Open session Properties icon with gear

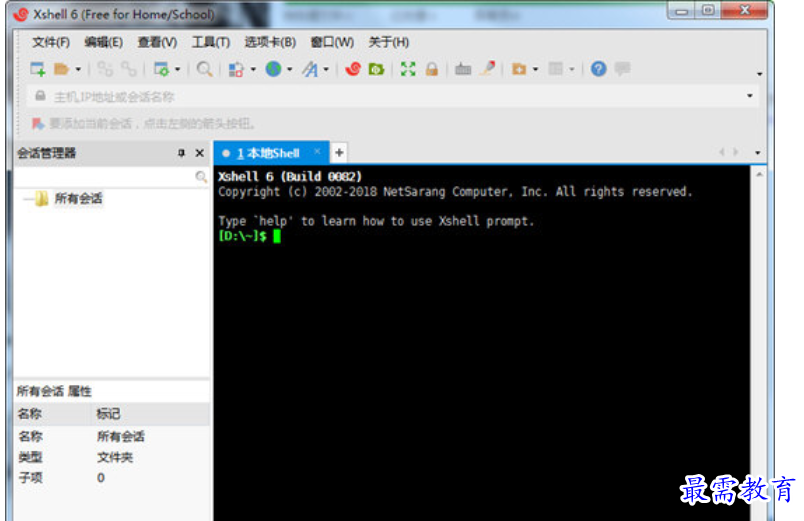point(161,69)
